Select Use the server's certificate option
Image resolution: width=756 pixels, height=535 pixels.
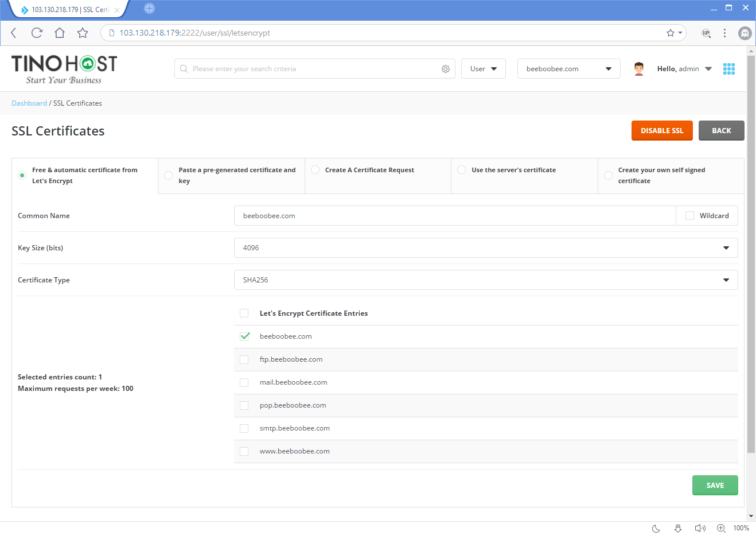(462, 170)
